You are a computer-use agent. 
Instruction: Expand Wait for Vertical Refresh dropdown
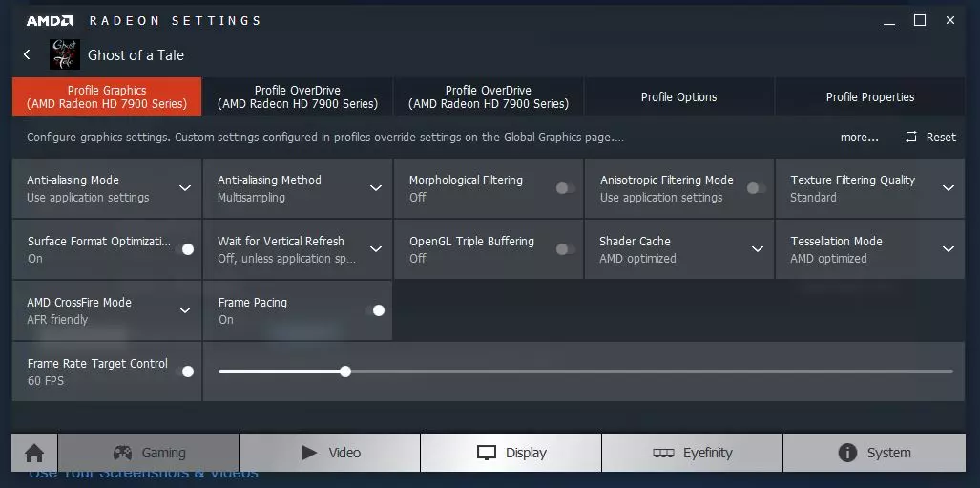[x=376, y=249]
